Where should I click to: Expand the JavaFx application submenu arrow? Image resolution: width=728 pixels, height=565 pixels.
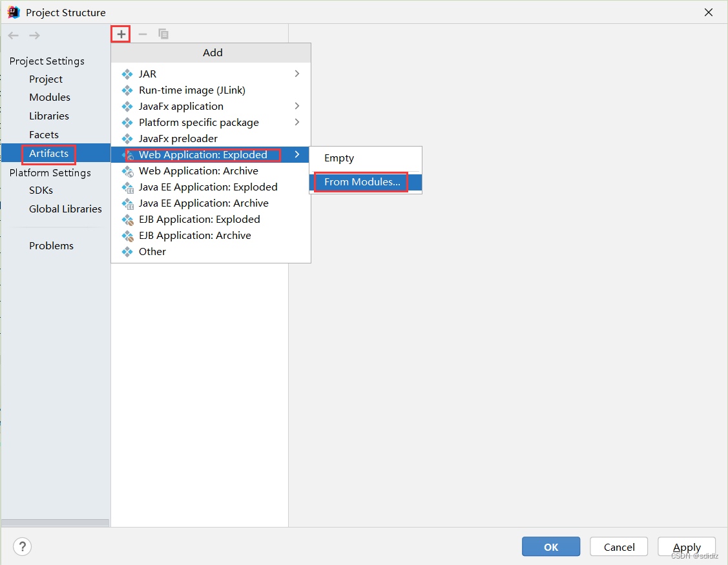(297, 106)
